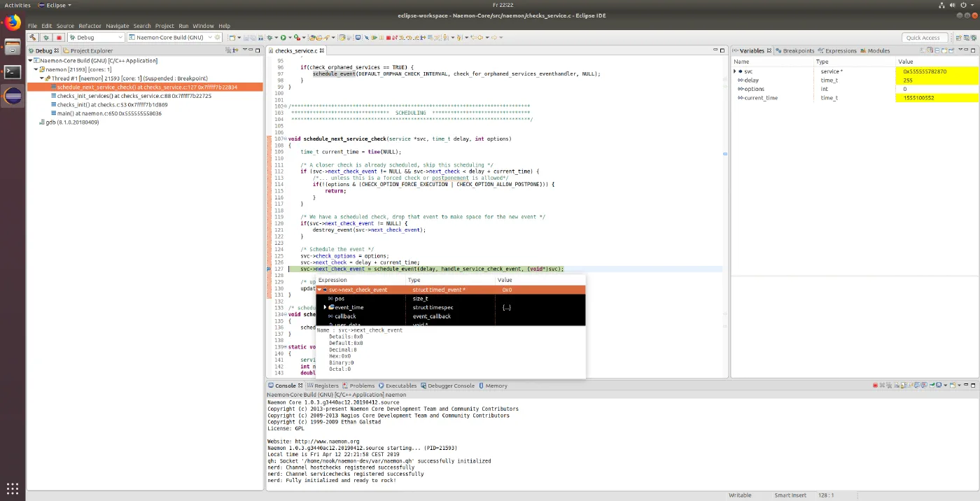The image size is (980, 501).
Task: Open the Navigate menu
Action: [x=118, y=26]
